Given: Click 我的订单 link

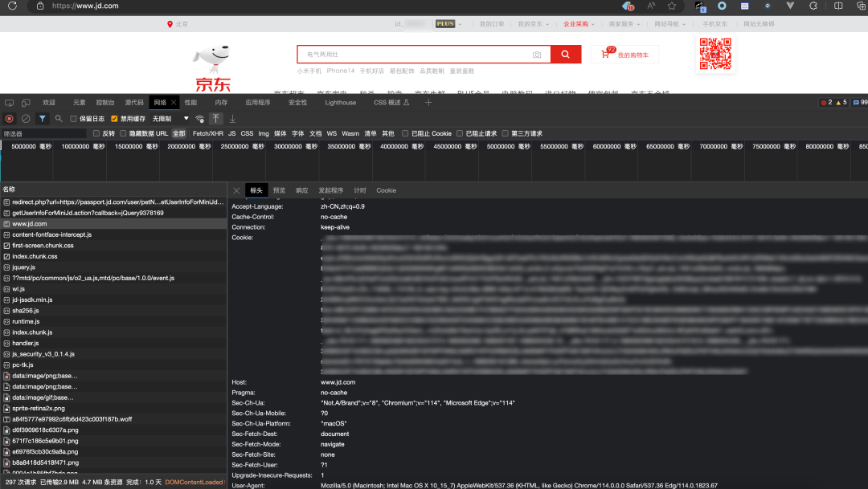Looking at the screenshot, I should [x=492, y=24].
